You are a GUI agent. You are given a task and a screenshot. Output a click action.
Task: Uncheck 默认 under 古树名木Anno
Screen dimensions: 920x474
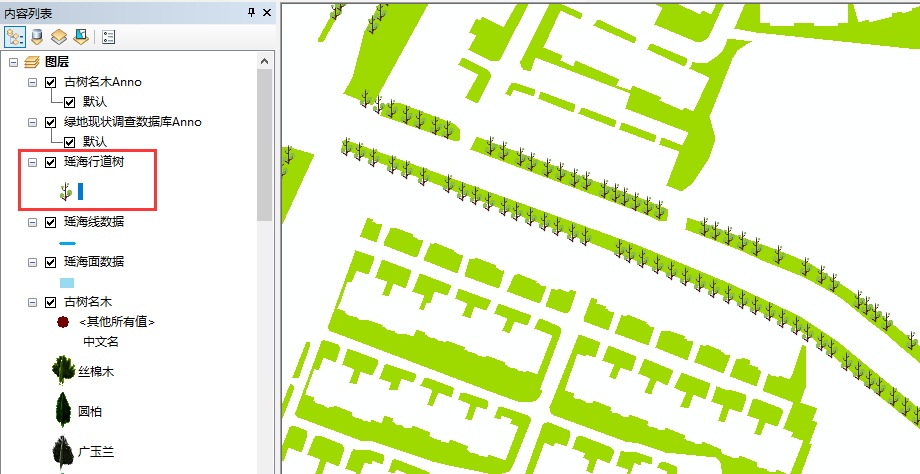(69, 102)
